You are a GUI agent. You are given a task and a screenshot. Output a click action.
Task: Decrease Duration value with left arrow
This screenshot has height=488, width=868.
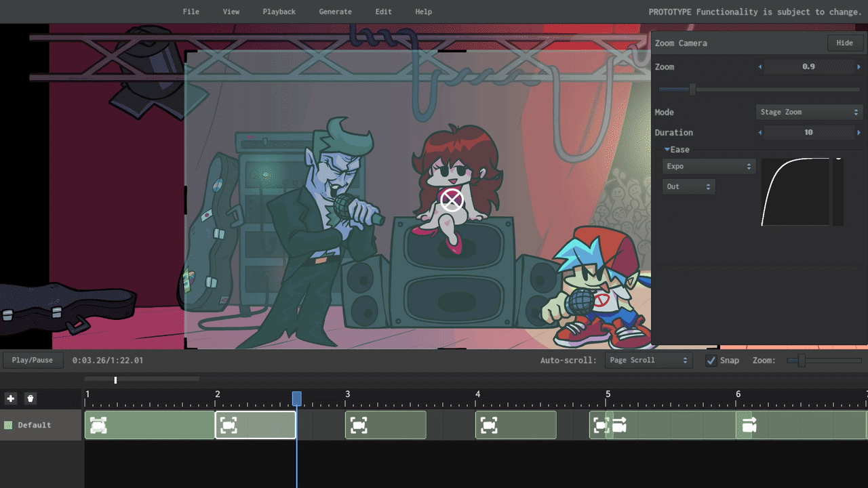coord(760,133)
